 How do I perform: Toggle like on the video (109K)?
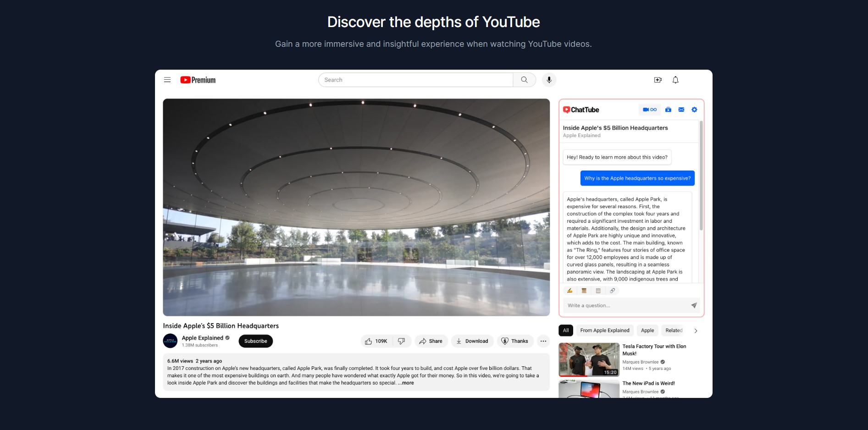pyautogui.click(x=376, y=341)
